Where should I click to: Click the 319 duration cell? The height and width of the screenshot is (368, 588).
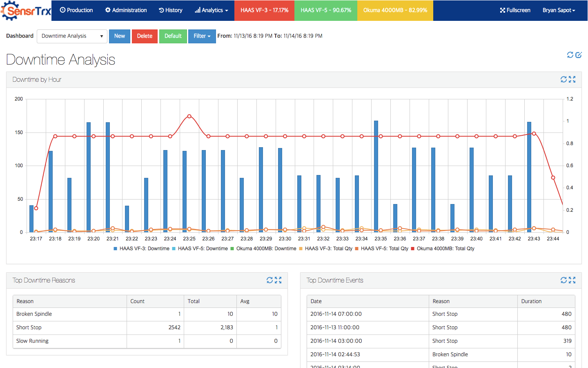point(546,341)
